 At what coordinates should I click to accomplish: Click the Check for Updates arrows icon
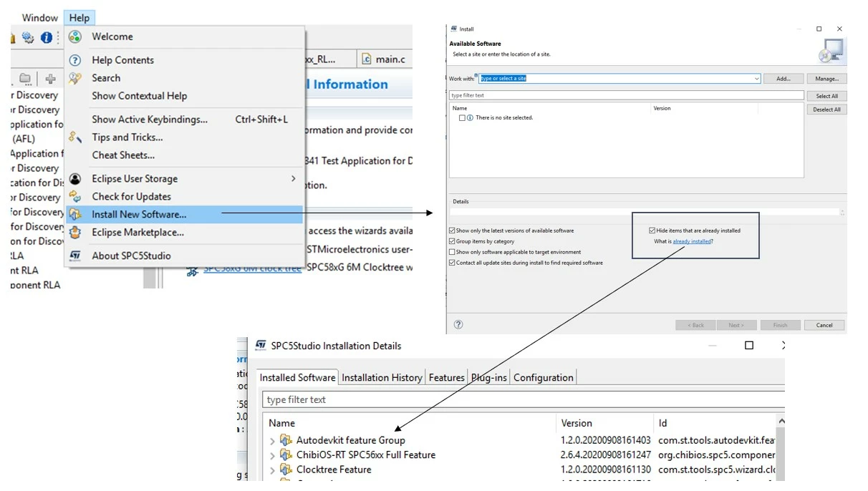75,197
